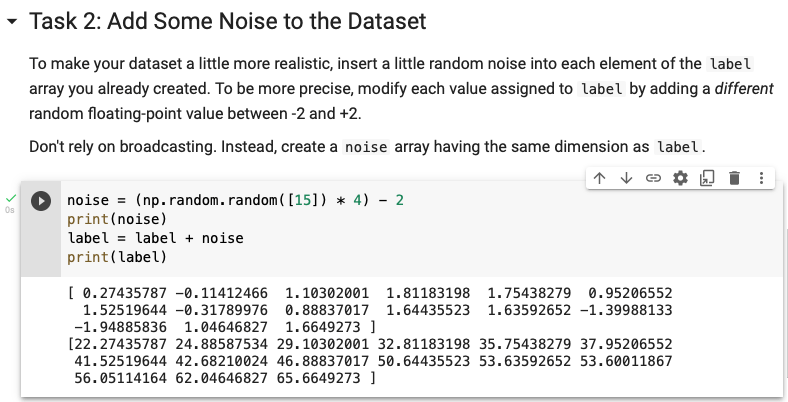Click the printed label array output
This screenshot has height=402, width=788.
370,361
